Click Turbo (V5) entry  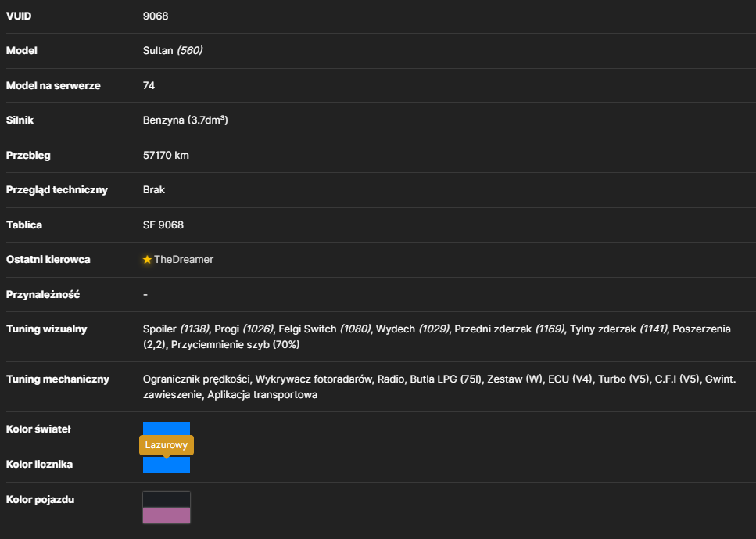point(623,379)
